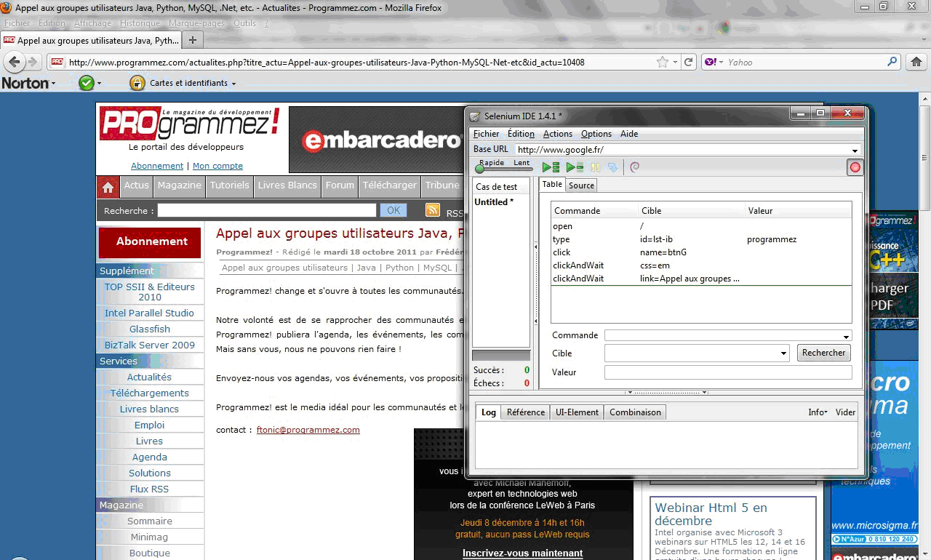Open the Yahoo search engine selector
Screen dimensions: 931x560
point(713,62)
